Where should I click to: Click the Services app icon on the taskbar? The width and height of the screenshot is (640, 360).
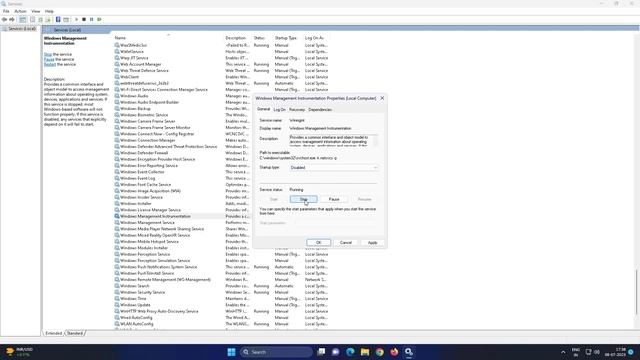point(409,352)
